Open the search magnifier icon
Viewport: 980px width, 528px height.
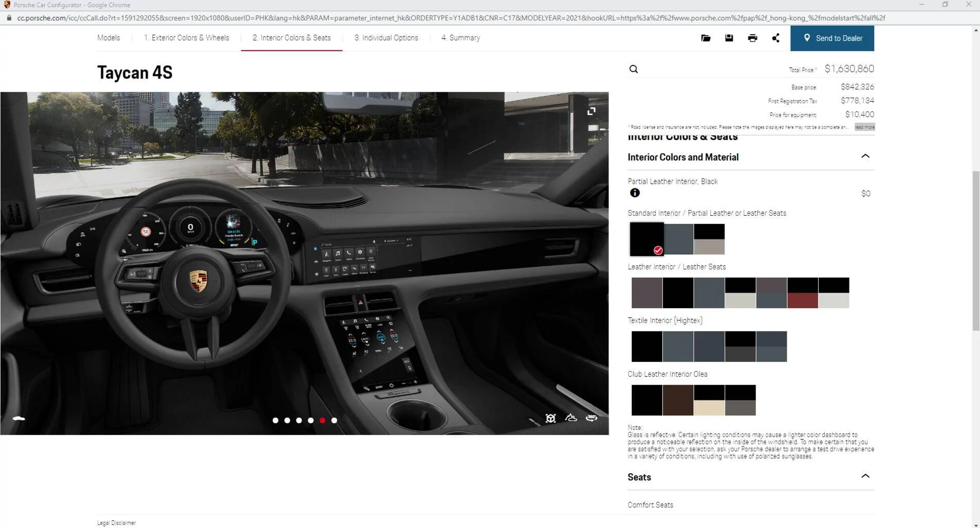click(x=634, y=69)
